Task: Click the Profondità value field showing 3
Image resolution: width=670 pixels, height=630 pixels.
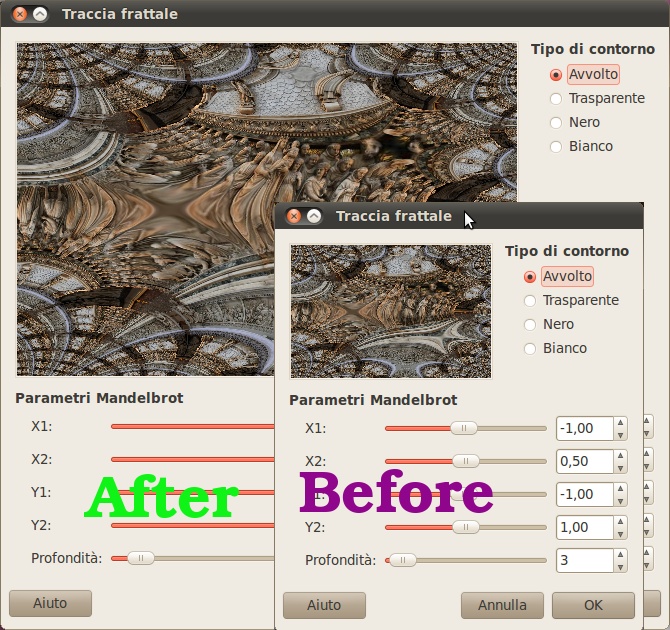Action: [x=585, y=560]
